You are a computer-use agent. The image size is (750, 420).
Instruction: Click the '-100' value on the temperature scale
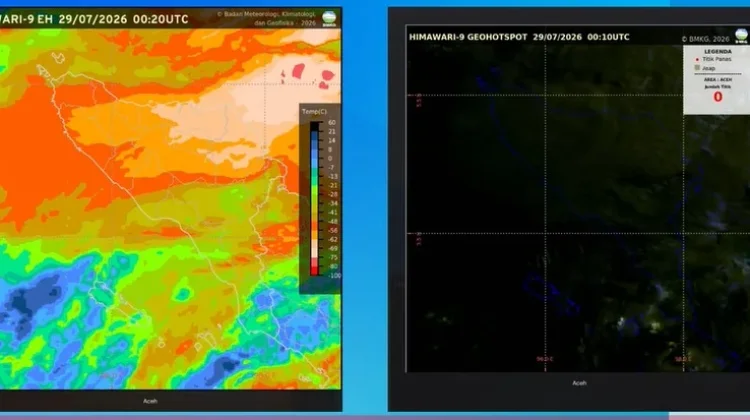coord(334,276)
